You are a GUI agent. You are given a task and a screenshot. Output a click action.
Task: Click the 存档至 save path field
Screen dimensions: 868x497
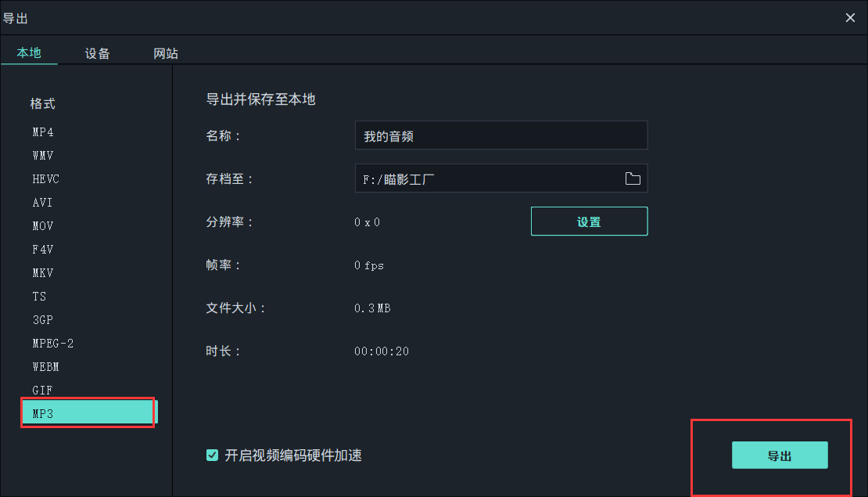click(x=485, y=178)
